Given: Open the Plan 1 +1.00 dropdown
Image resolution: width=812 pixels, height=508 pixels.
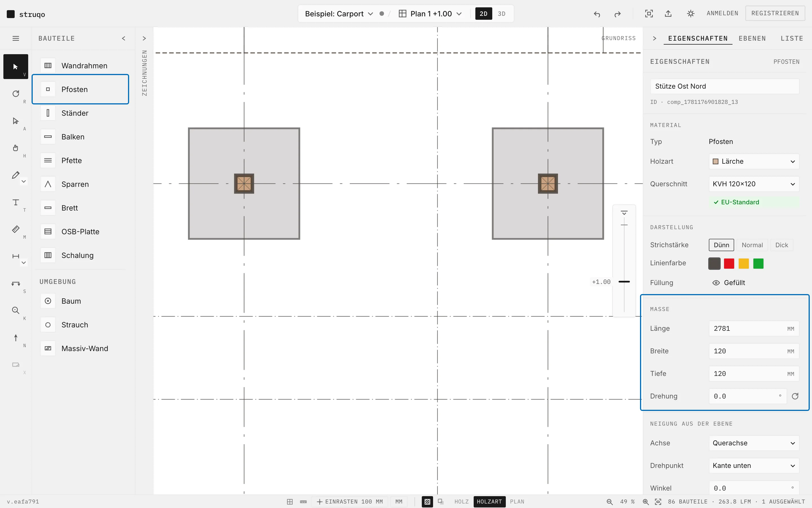Looking at the screenshot, I should tap(430, 14).
